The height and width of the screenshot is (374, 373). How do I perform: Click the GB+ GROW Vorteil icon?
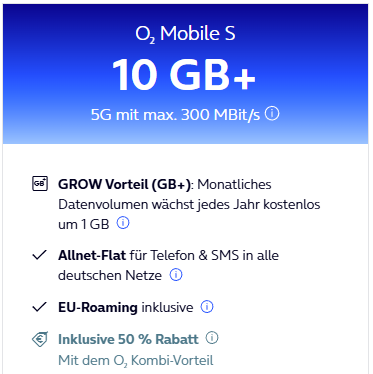40,183
